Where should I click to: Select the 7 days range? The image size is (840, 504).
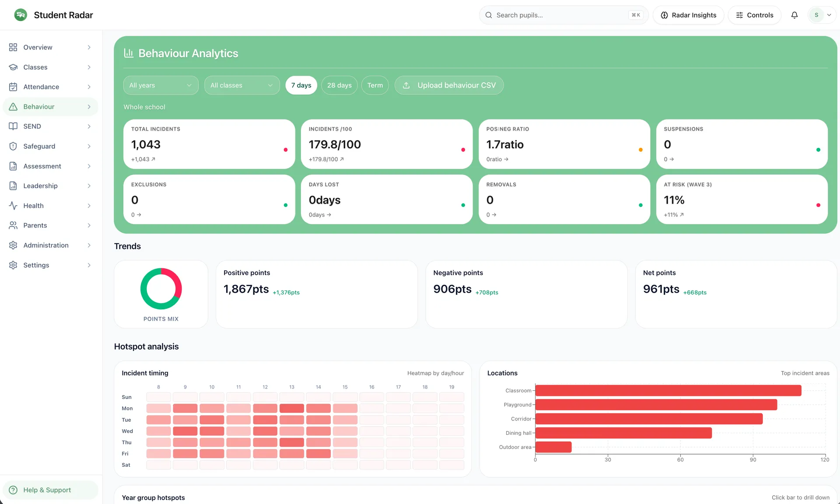[x=301, y=85]
